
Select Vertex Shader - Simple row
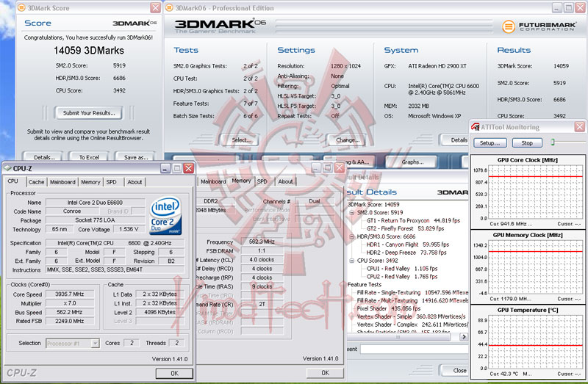412,316
